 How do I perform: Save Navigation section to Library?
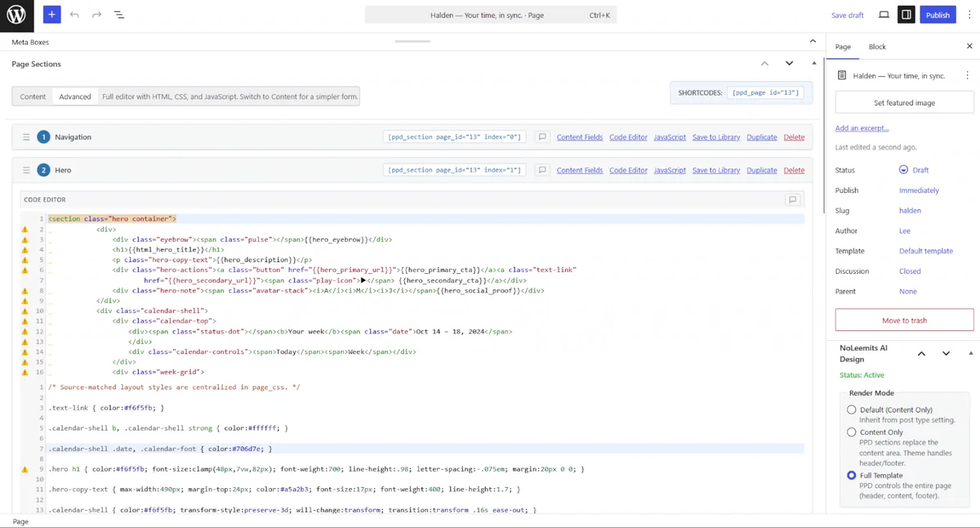click(x=716, y=137)
